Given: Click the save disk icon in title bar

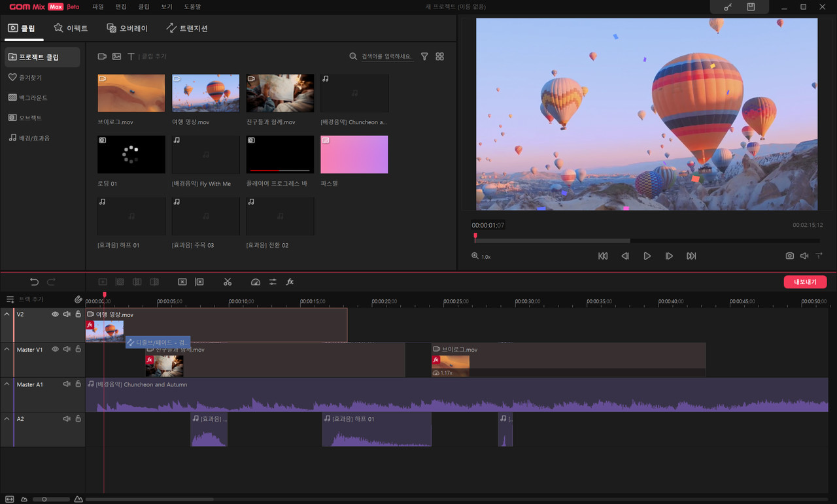Looking at the screenshot, I should (751, 7).
